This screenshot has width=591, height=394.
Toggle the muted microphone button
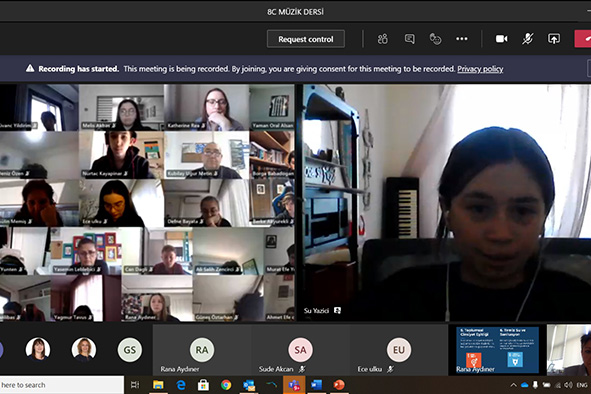coord(527,39)
